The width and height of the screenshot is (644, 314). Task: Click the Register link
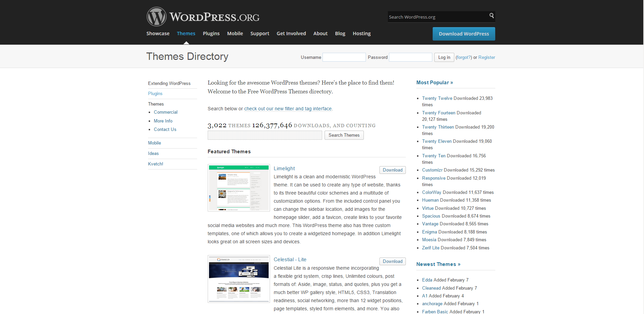click(486, 58)
